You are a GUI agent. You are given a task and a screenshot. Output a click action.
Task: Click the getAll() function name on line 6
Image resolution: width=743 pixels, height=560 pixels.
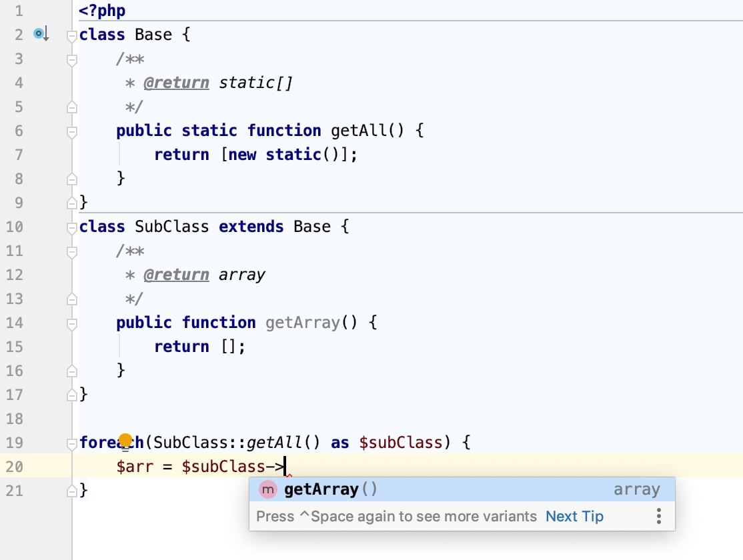(x=367, y=130)
